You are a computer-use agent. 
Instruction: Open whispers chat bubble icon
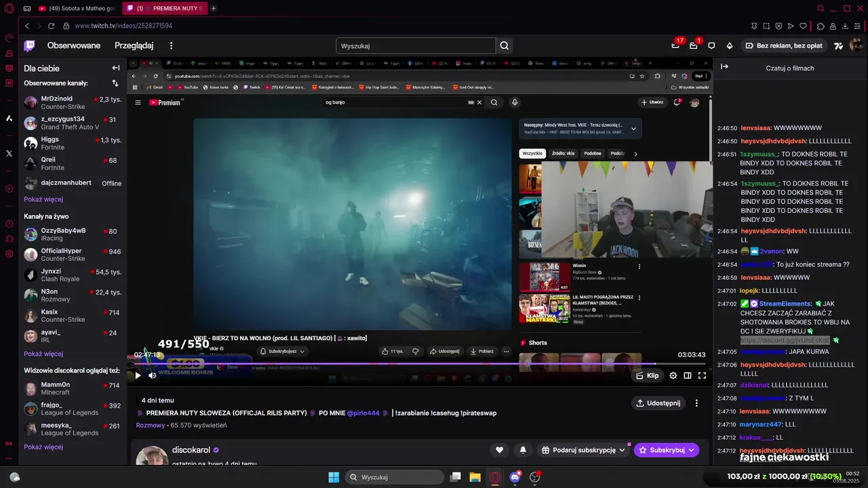point(711,45)
